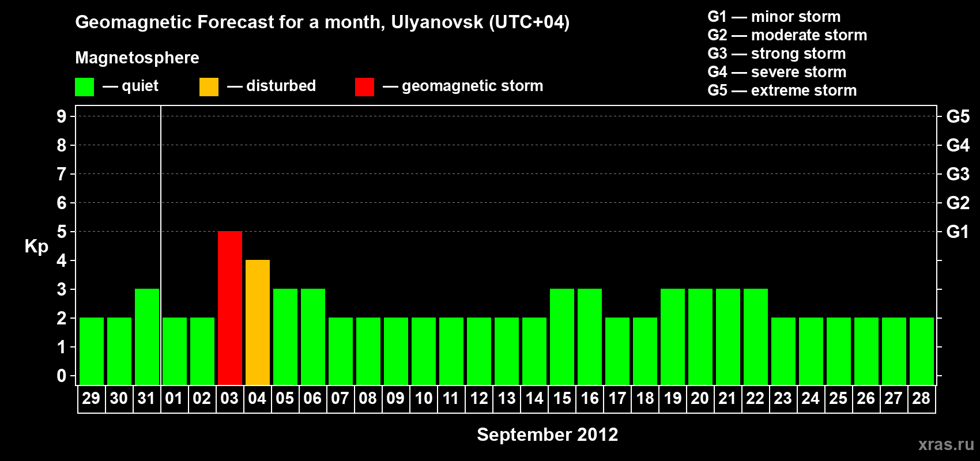The image size is (980, 461).
Task: Click the chart title Geomagnetic Forecast text
Action: [x=322, y=22]
